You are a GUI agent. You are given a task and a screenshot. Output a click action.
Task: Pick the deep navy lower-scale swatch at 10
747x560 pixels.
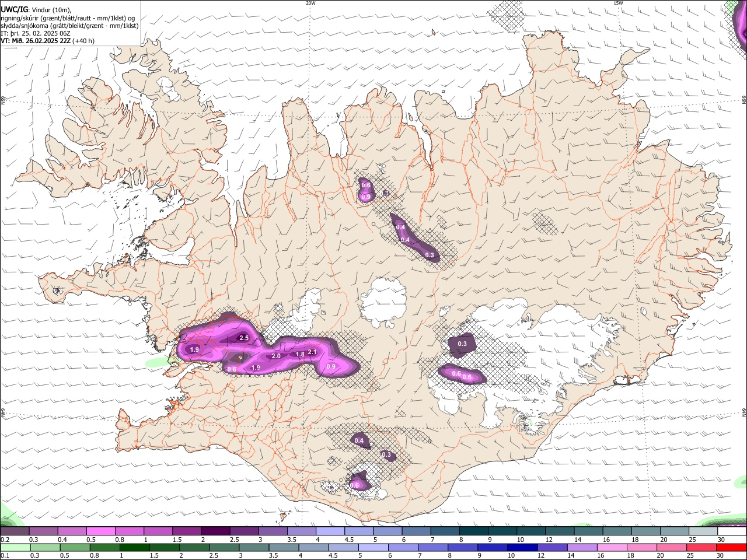coord(523,547)
